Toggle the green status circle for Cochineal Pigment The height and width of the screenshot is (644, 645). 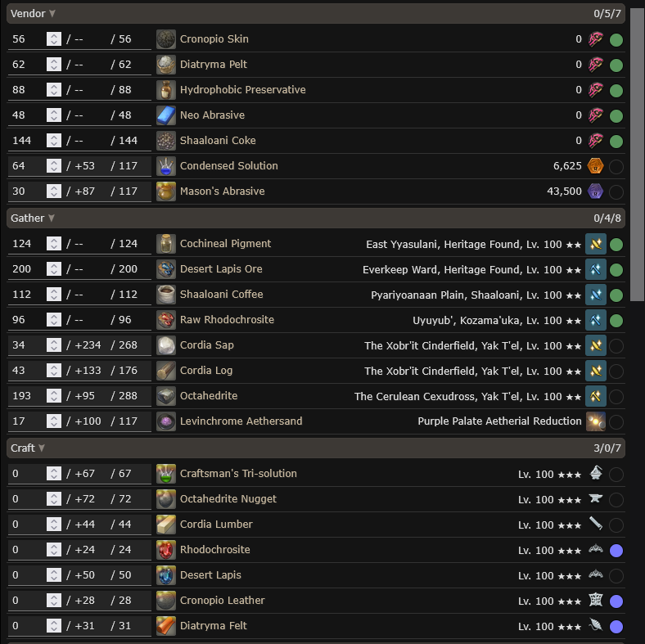(616, 245)
